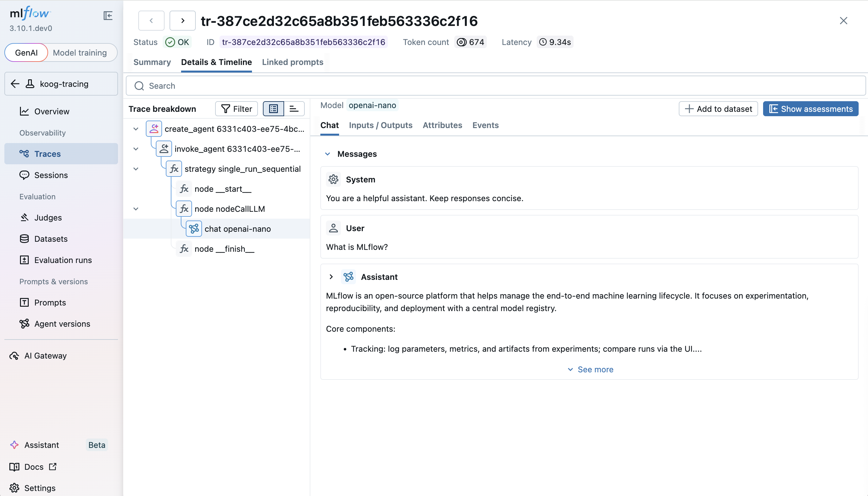
Task: Click into the trace Search field
Action: [496, 86]
